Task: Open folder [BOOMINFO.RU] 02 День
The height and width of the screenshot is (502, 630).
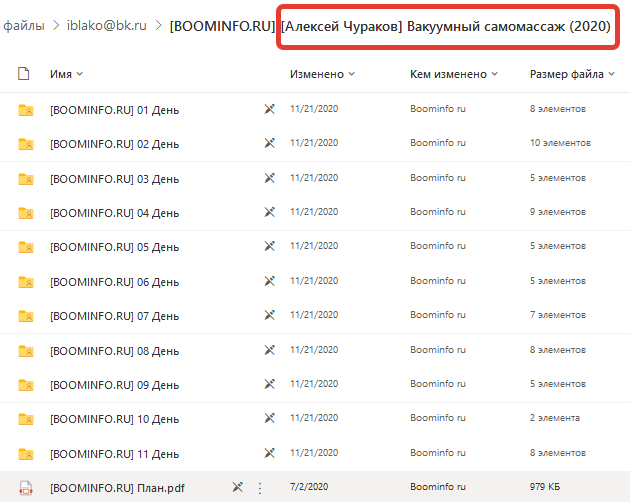Action: click(x=114, y=144)
